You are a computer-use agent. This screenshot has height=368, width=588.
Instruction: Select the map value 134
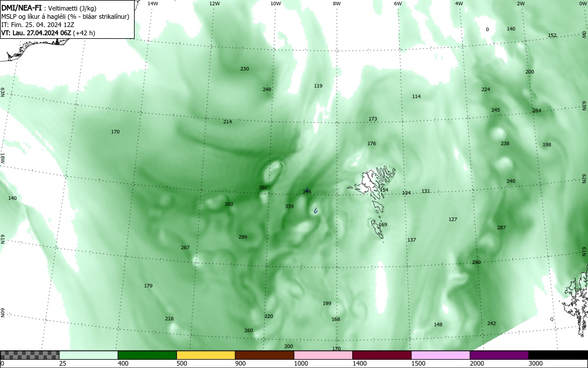coord(406,193)
